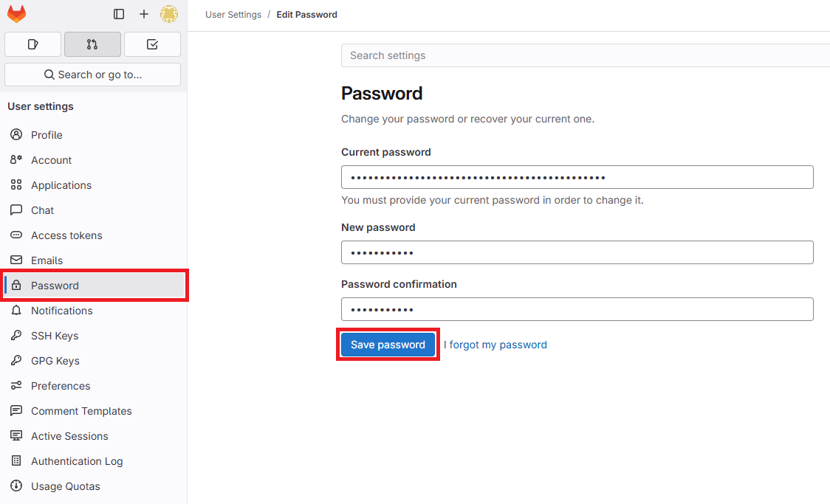Click the Profile person icon
This screenshot has width=830, height=504.
[16, 135]
